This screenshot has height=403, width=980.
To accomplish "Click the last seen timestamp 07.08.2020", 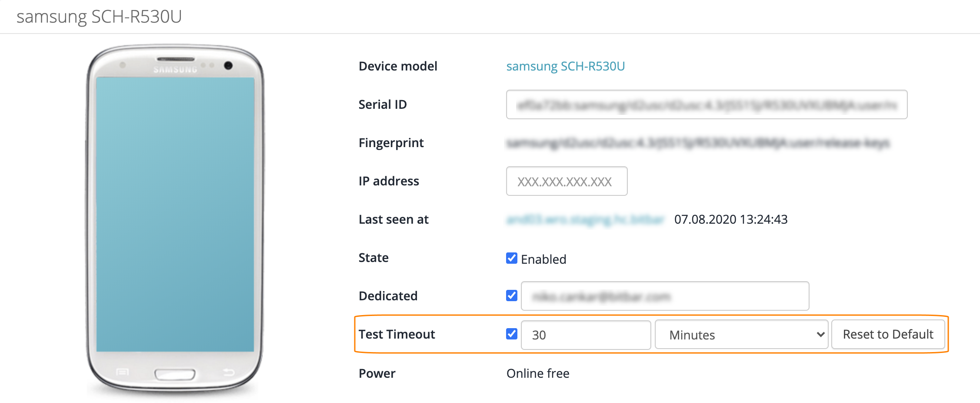I will point(730,219).
